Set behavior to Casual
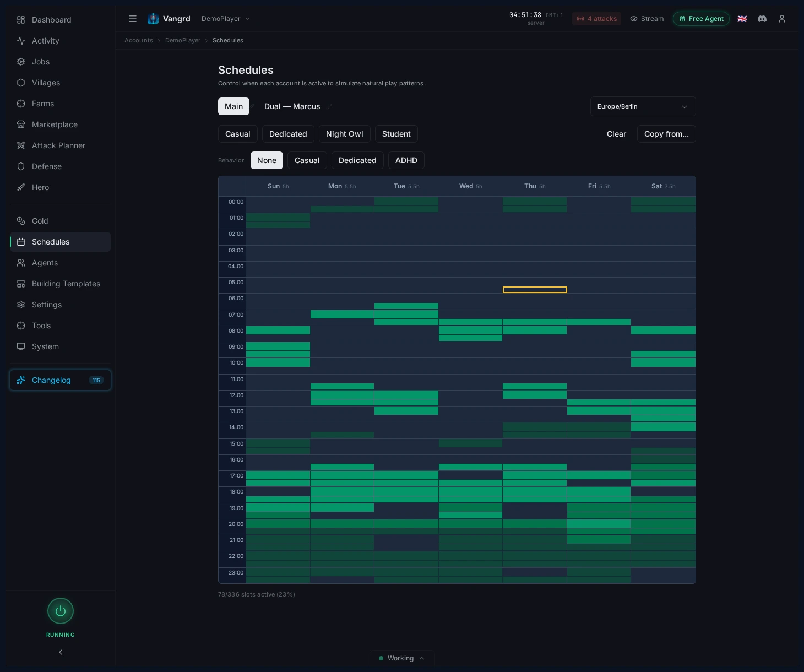This screenshot has height=672, width=804. coord(307,160)
